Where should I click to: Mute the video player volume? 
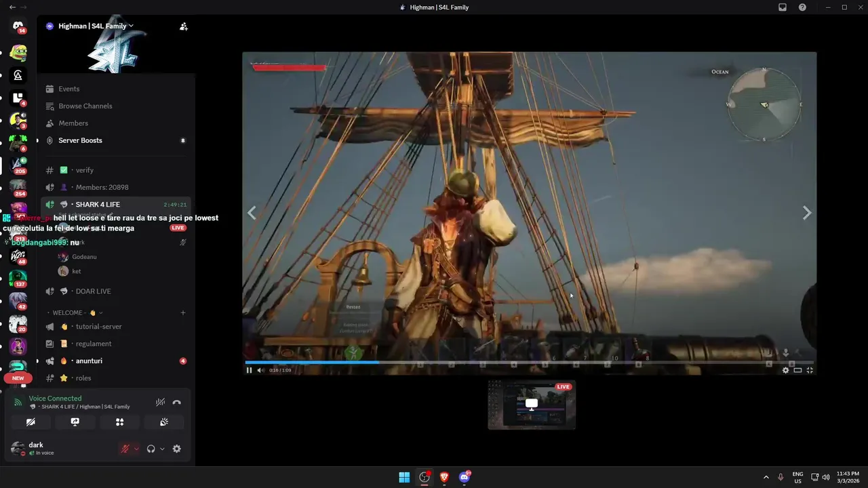pyautogui.click(x=261, y=370)
